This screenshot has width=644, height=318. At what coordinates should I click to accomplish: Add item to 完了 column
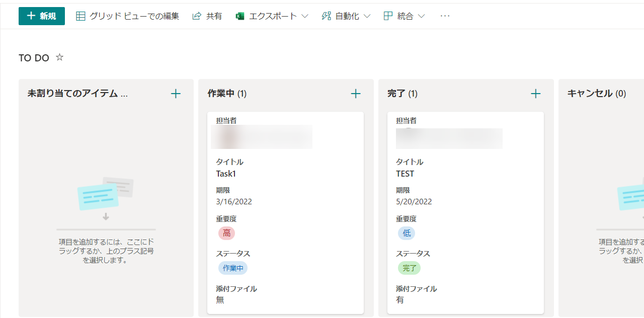pos(536,94)
